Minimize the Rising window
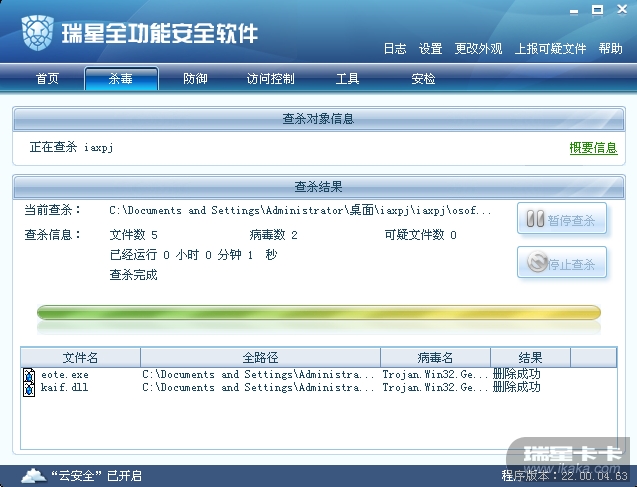 574,11
